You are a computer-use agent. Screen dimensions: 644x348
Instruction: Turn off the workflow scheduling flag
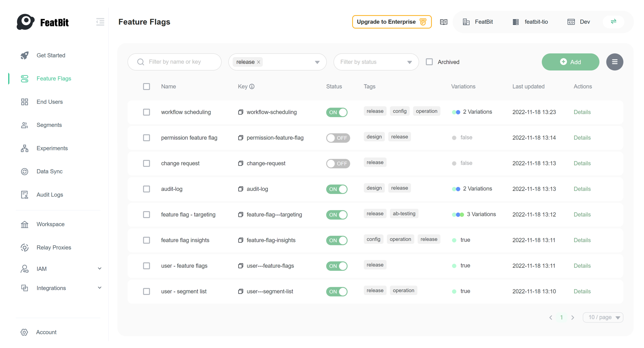tap(337, 112)
